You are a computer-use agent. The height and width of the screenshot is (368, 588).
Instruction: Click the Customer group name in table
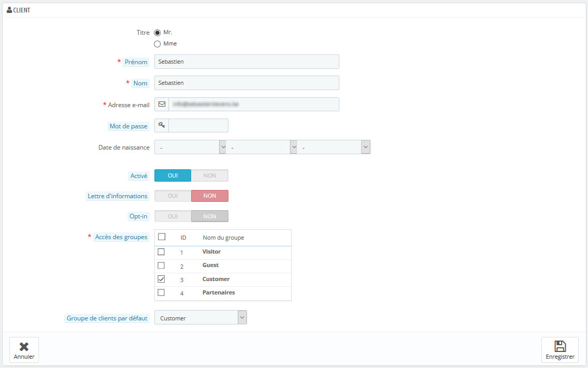pos(216,279)
